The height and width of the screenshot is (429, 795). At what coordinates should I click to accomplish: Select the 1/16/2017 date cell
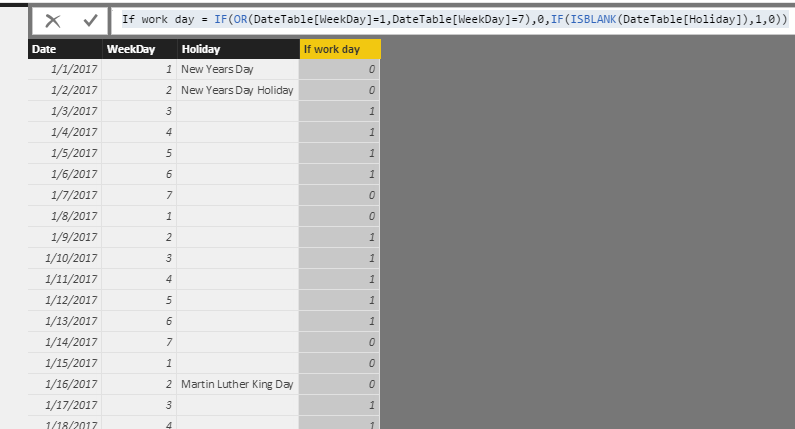(x=65, y=384)
